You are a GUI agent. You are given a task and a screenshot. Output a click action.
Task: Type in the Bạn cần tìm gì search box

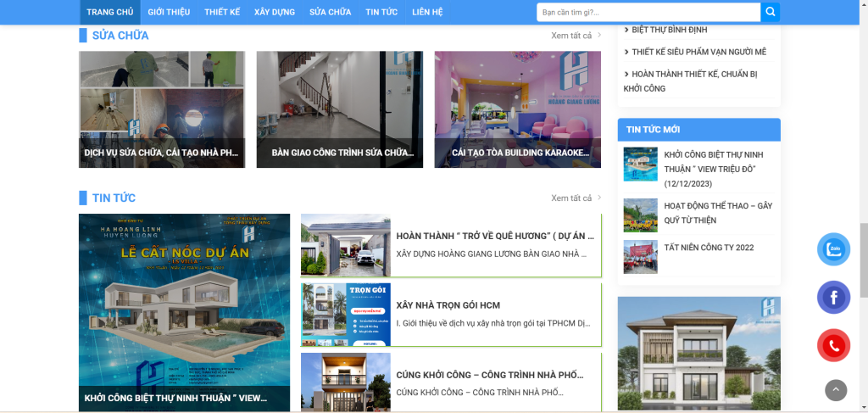648,12
